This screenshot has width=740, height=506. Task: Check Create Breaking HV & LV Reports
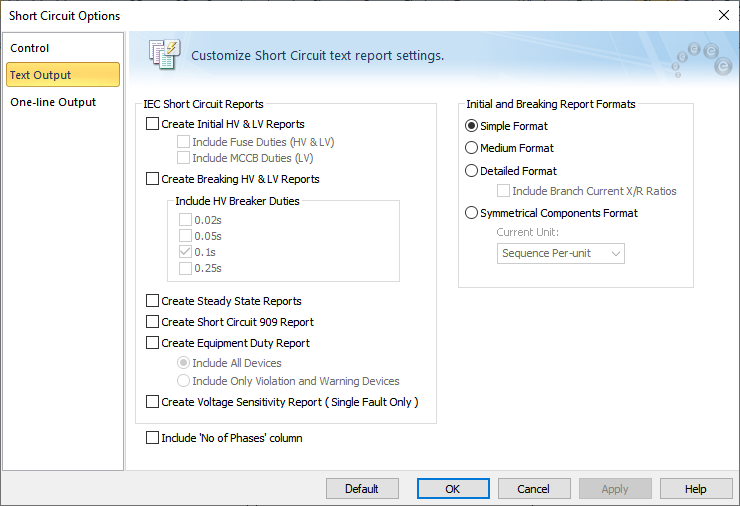(x=153, y=179)
